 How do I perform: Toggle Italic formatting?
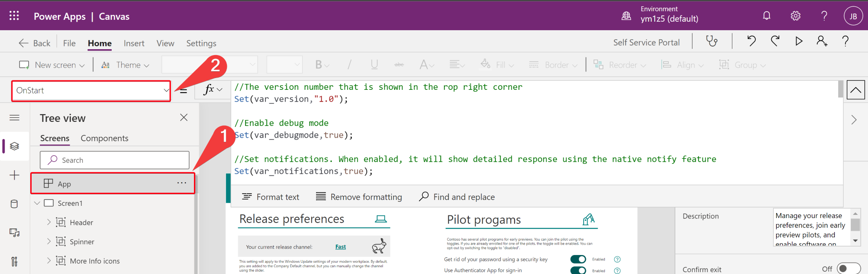pyautogui.click(x=349, y=65)
